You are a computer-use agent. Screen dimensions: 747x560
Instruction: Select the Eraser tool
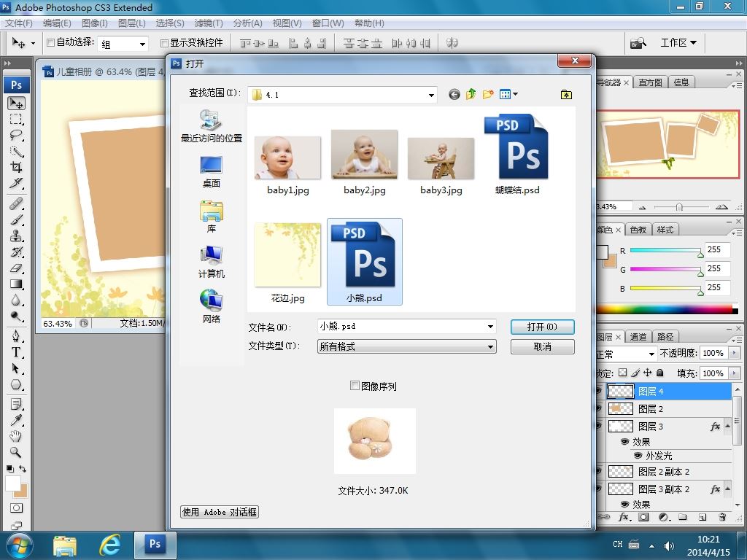click(16, 268)
